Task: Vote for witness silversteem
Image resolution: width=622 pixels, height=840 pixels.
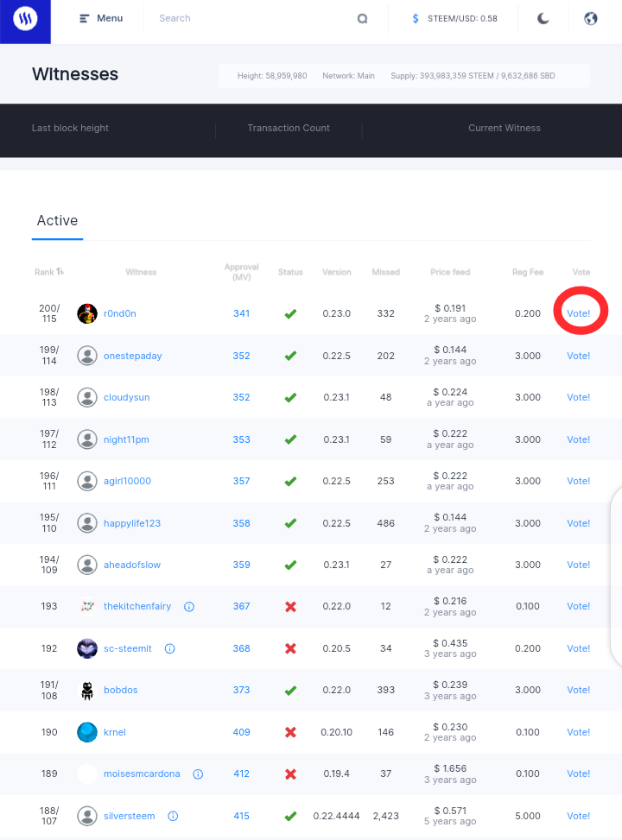Action: [579, 816]
